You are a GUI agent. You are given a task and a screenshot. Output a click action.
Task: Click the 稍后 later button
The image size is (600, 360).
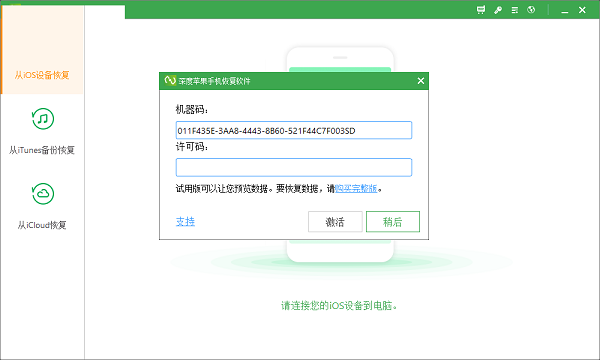click(x=393, y=222)
